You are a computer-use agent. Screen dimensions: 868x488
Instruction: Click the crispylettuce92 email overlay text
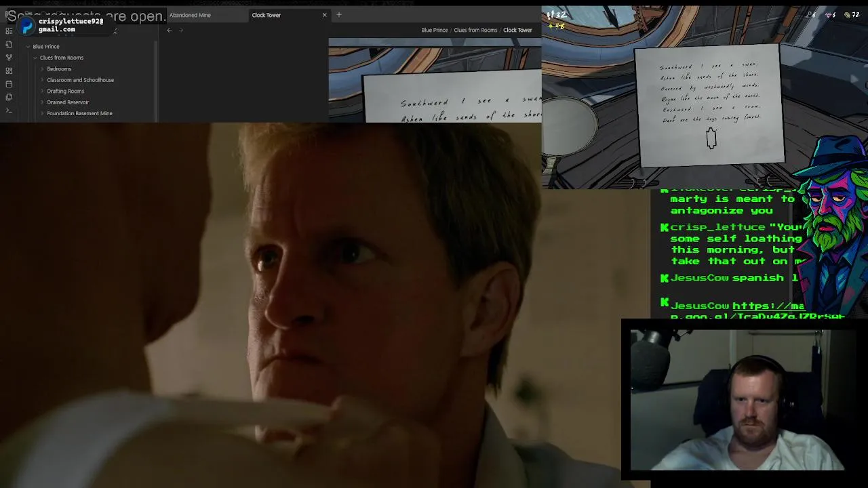click(x=71, y=25)
